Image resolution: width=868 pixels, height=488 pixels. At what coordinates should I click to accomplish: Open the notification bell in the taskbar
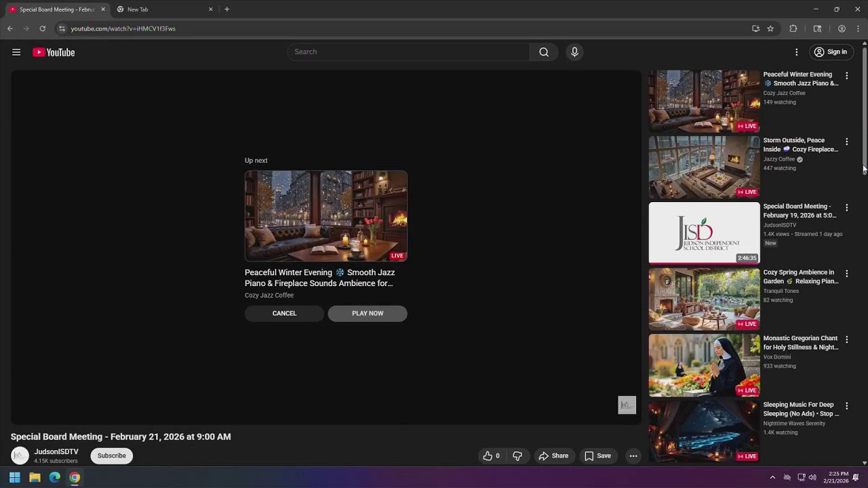(x=856, y=477)
